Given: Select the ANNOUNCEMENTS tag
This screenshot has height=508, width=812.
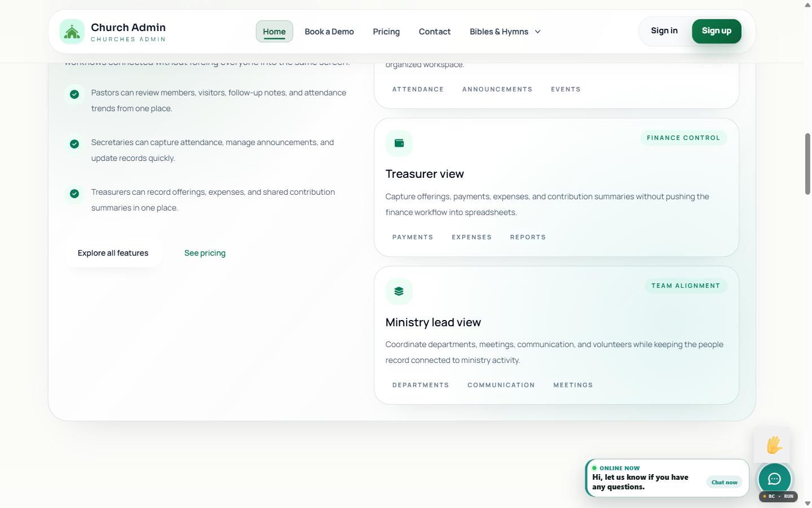Looking at the screenshot, I should pyautogui.click(x=497, y=89).
